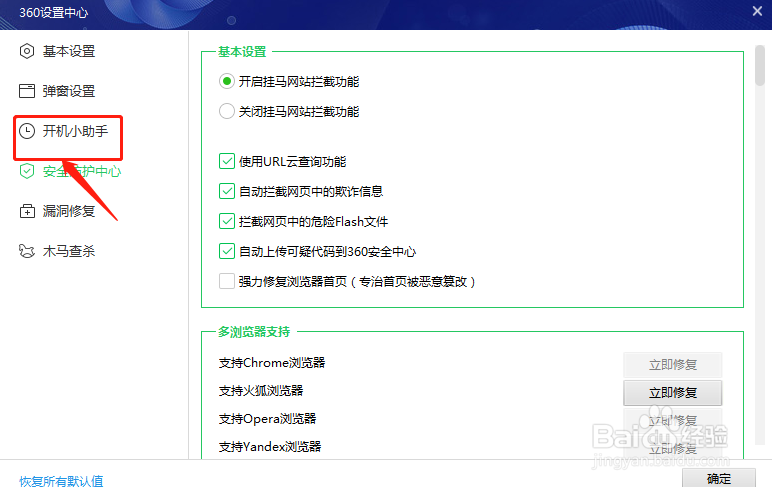Image resolution: width=772 pixels, height=487 pixels.
Task: Enable 强力修复浏览器首页 checkbox
Action: (x=226, y=282)
